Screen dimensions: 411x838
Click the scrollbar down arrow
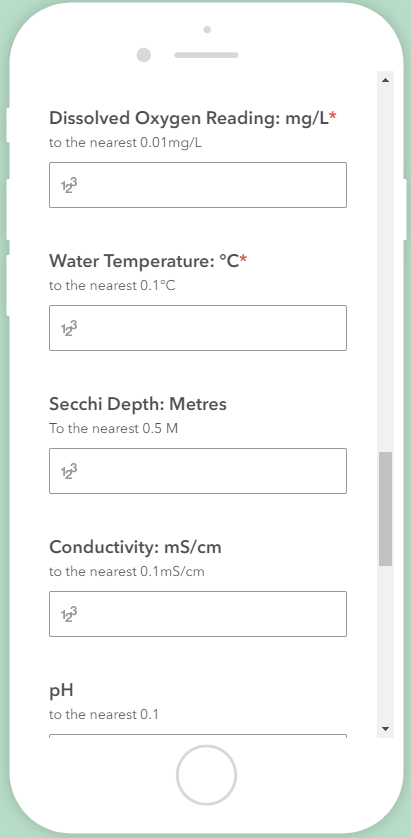(385, 728)
